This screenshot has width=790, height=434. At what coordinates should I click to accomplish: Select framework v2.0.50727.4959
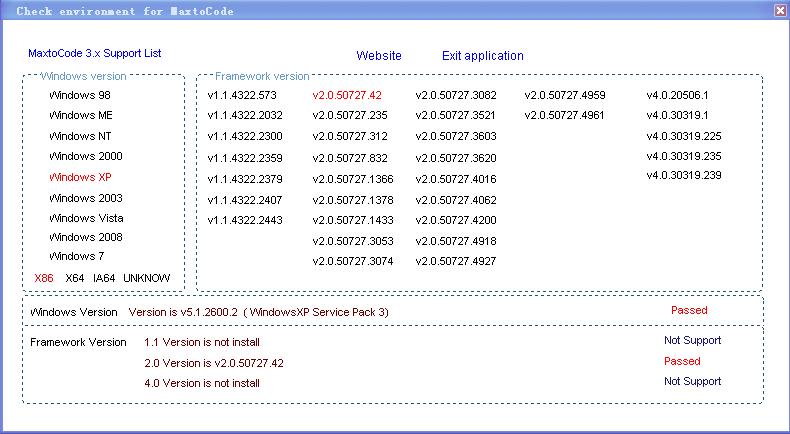565,95
